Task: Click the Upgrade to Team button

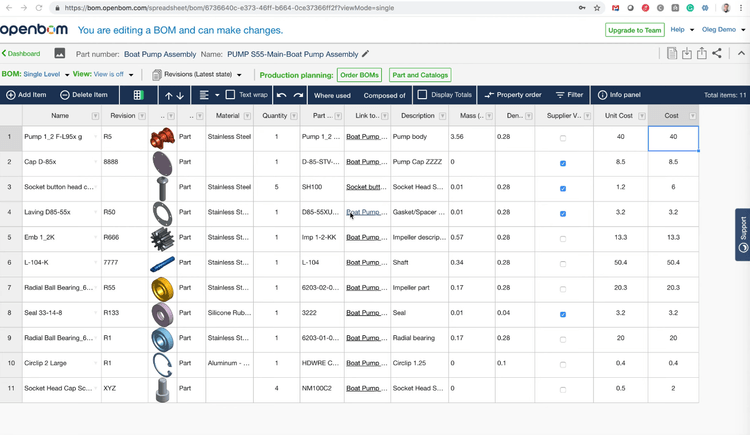Action: (x=635, y=30)
